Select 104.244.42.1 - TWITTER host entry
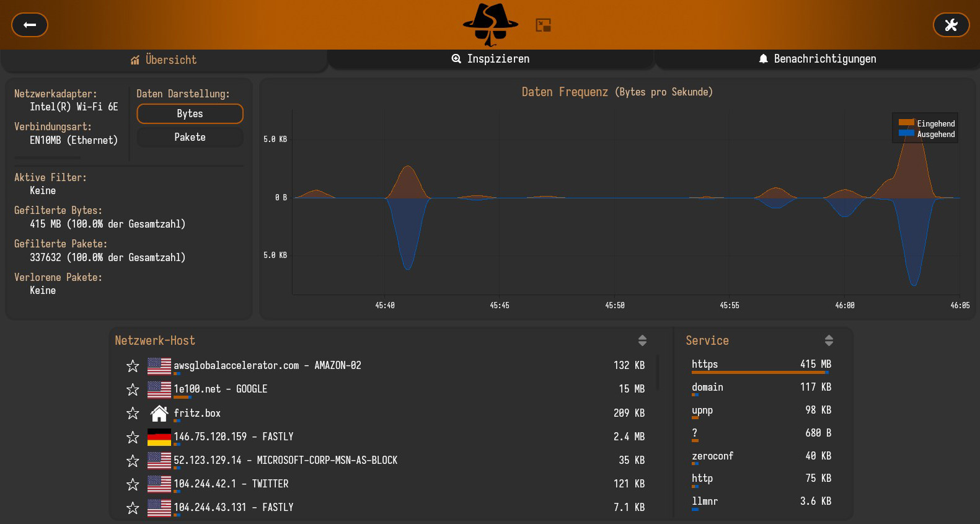Screen dimensions: 980x524 click(384, 484)
